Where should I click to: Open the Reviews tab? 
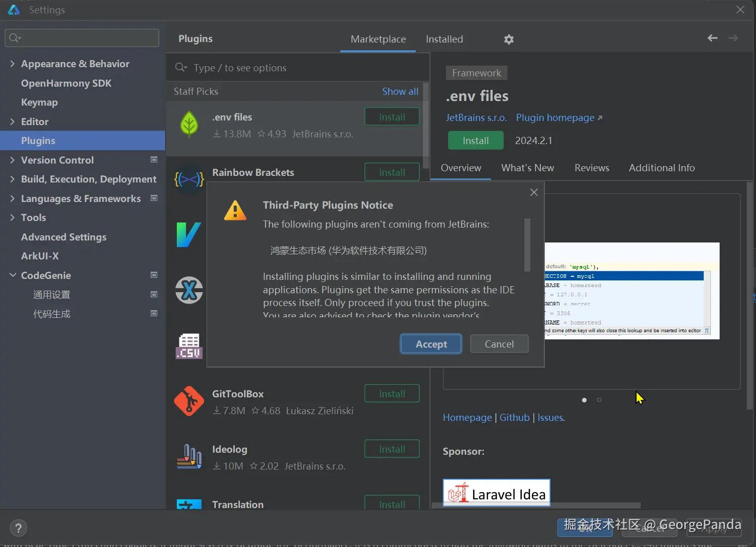click(592, 168)
